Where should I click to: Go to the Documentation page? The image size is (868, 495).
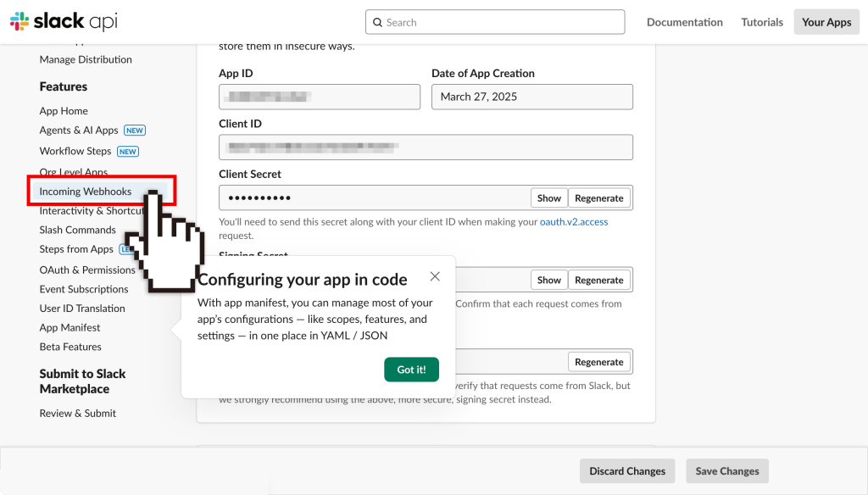point(685,22)
